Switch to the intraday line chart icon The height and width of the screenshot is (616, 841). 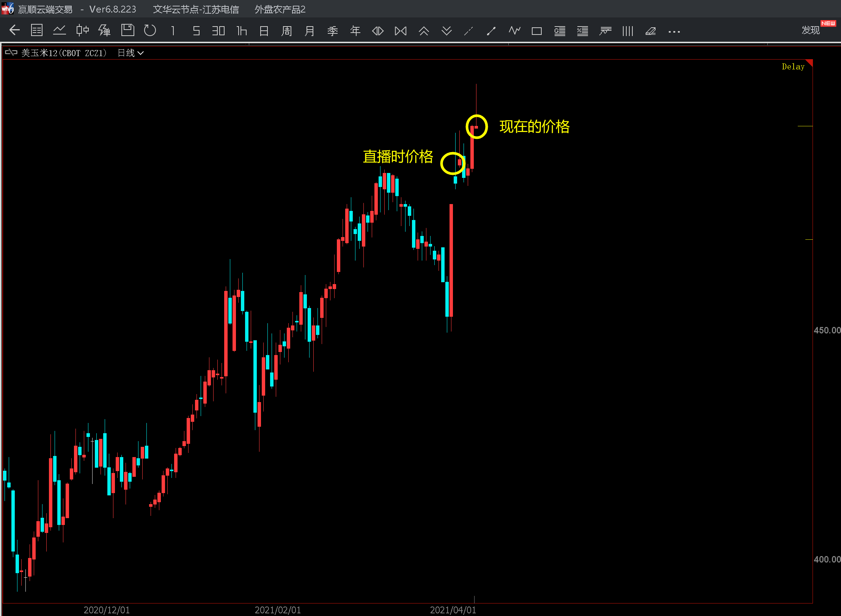[60, 30]
